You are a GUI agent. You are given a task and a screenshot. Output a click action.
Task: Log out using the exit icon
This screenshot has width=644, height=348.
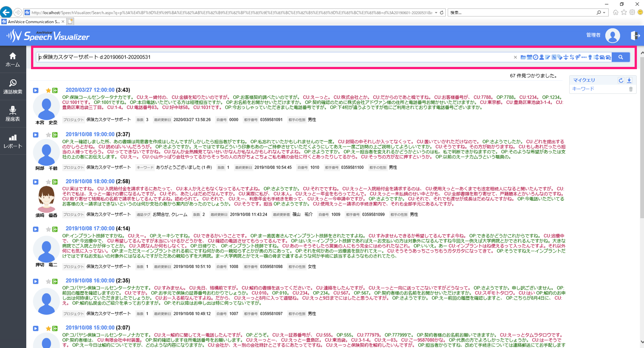(635, 36)
